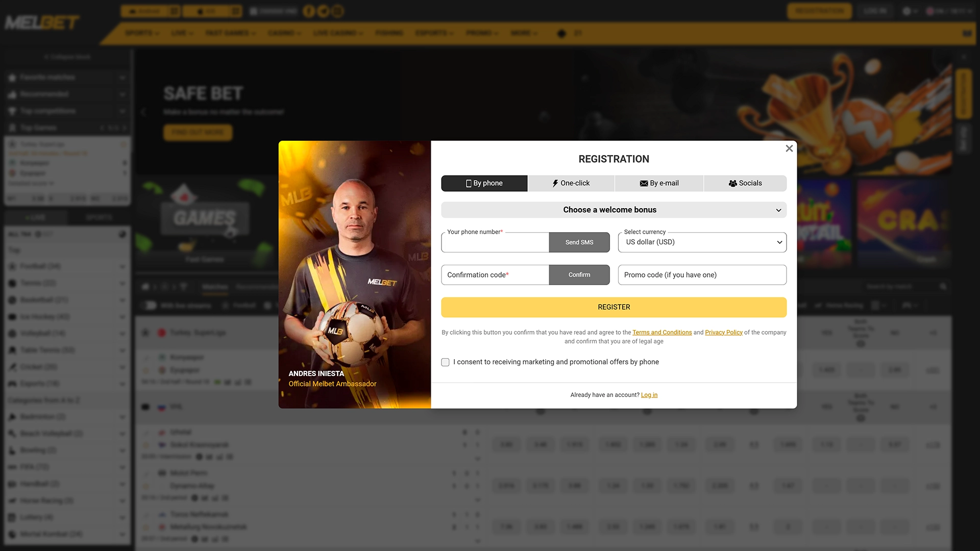
Task: Click the Facebook icon in the header
Action: (309, 11)
